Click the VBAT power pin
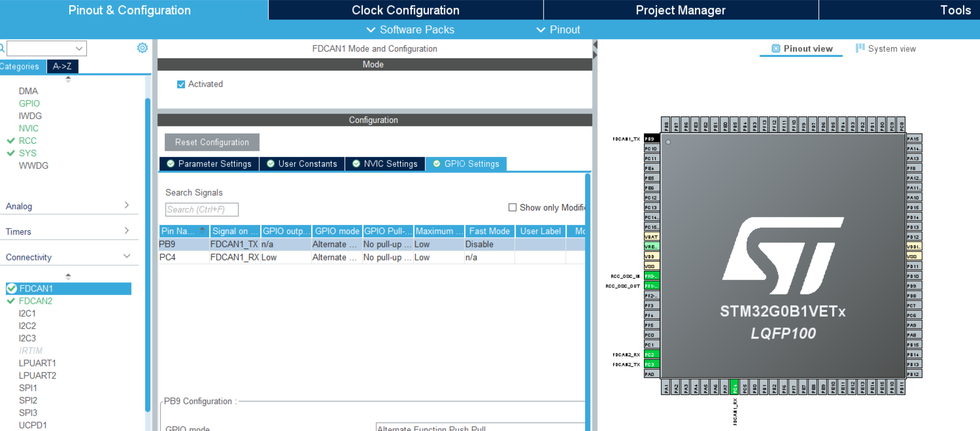This screenshot has height=431, width=980. (x=651, y=237)
